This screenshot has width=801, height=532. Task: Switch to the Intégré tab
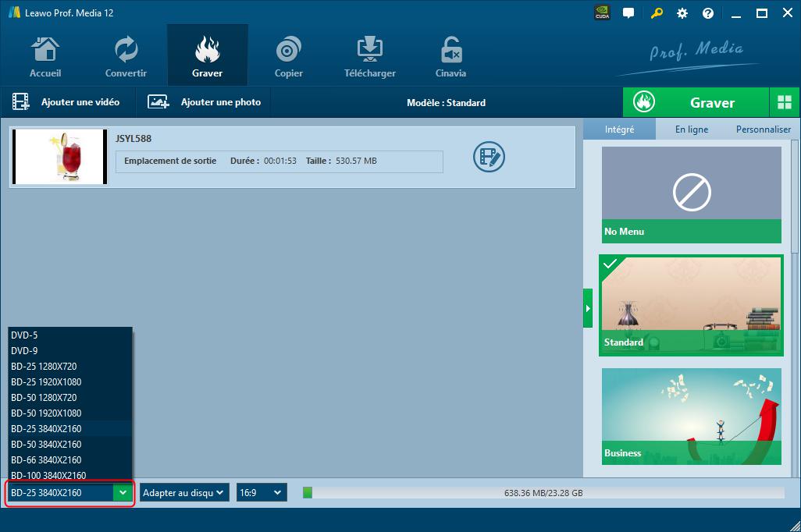click(x=619, y=129)
